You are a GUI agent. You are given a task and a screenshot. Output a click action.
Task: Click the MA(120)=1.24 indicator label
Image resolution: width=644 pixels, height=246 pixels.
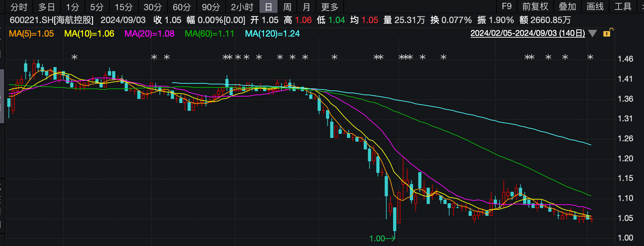272,34
